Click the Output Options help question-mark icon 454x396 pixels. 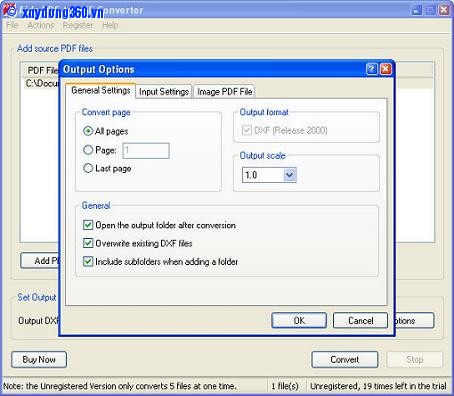[x=372, y=69]
